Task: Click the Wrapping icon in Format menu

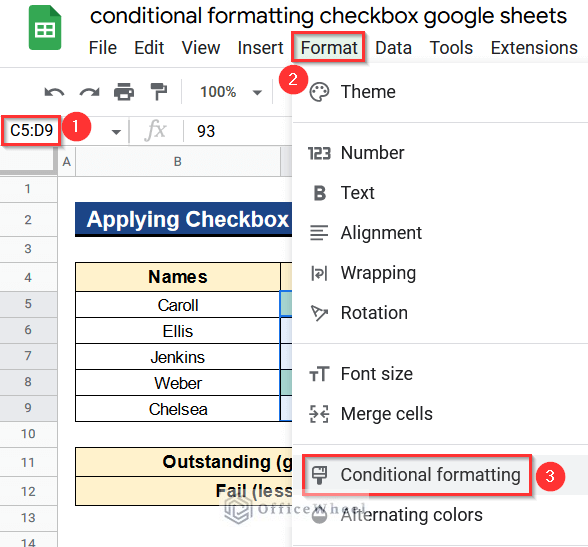Action: pos(319,273)
